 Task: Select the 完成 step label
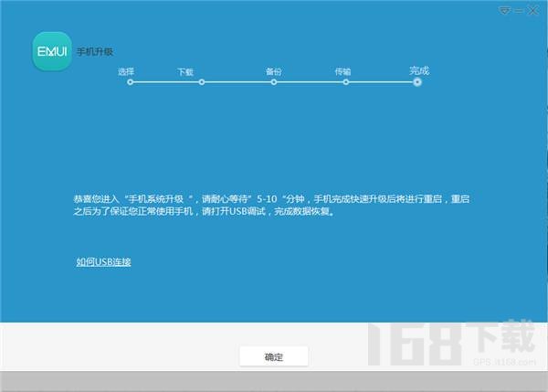coord(418,70)
